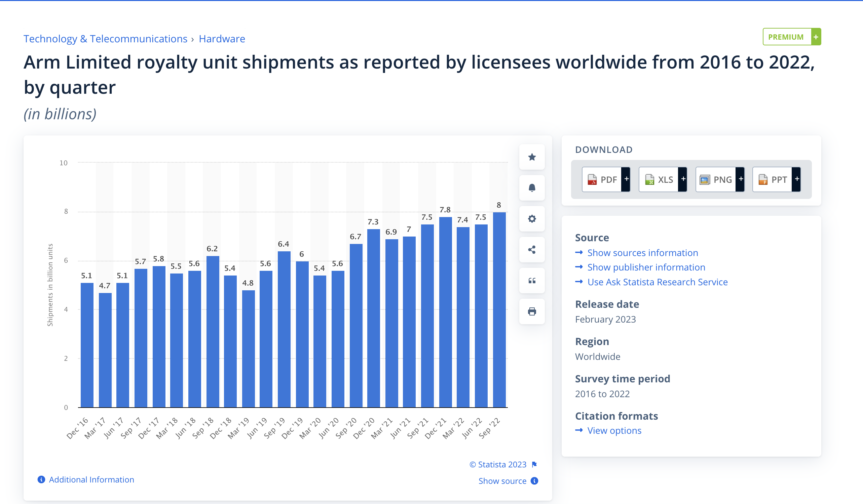Click the Additional Information link
The width and height of the screenshot is (863, 504).
(x=91, y=479)
